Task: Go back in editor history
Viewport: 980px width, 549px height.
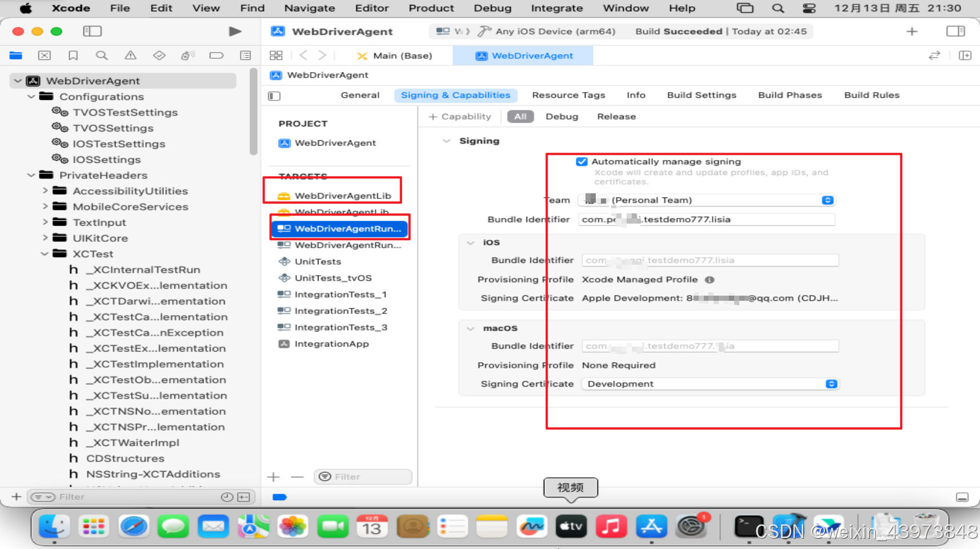Action: 304,55
